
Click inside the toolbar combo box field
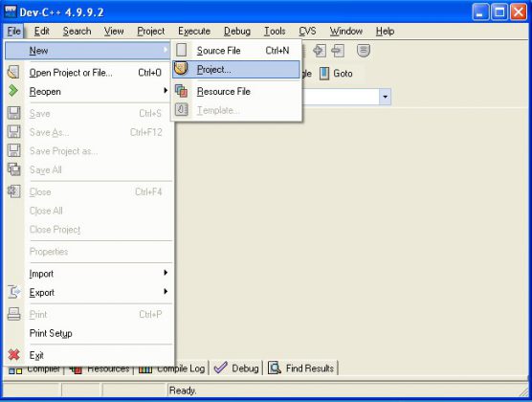coord(341,97)
